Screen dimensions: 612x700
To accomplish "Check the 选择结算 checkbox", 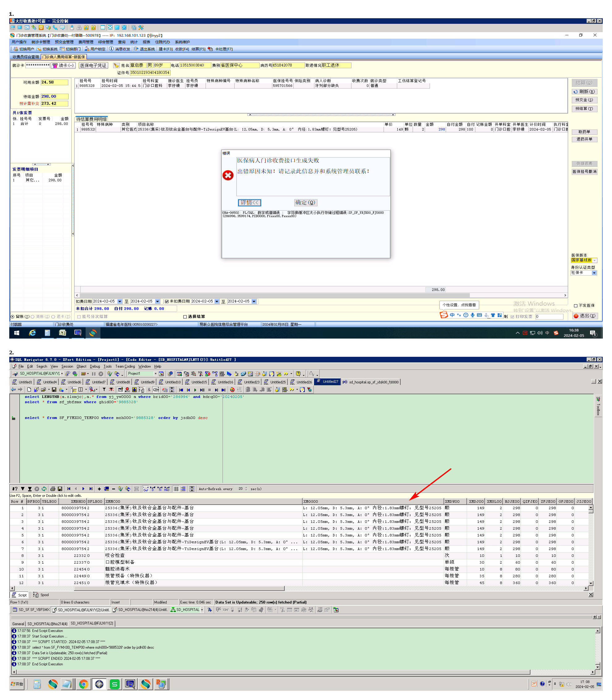I will [x=185, y=317].
